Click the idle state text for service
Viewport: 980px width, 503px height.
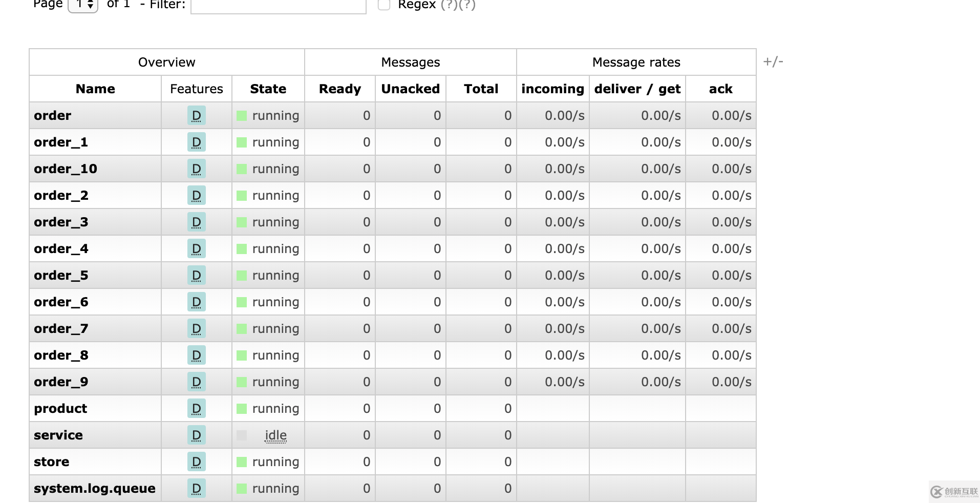(x=275, y=435)
